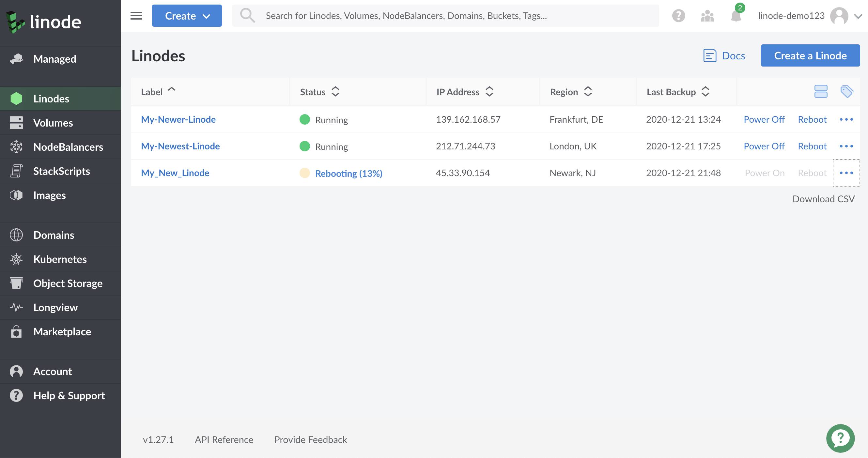The image size is (868, 458).
Task: Open the help question mark icon
Action: coord(679,15)
